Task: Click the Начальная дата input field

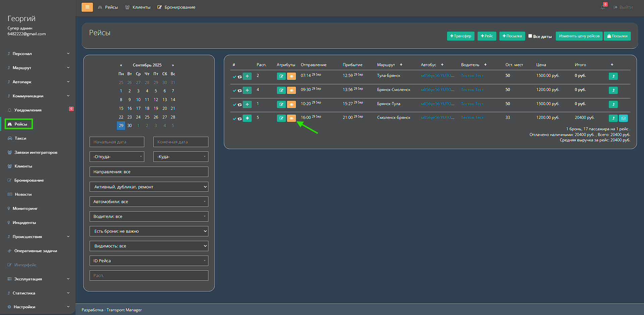Action: pyautogui.click(x=117, y=142)
